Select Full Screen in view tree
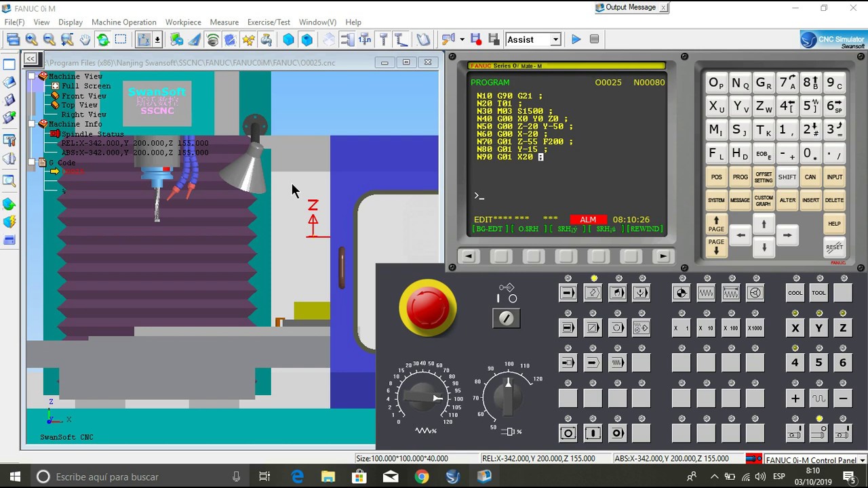The height and width of the screenshot is (488, 868). (x=86, y=86)
